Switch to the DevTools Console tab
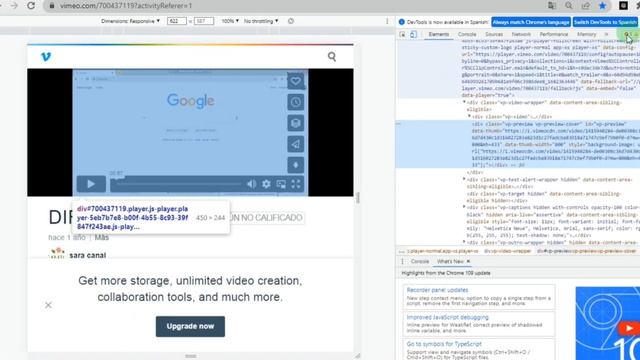 coord(467,34)
